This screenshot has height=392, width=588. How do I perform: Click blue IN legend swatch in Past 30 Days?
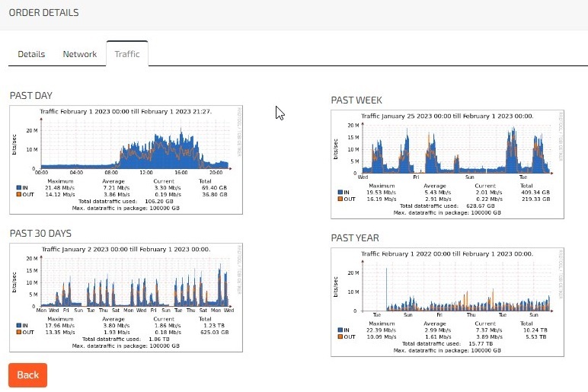click(x=18, y=325)
